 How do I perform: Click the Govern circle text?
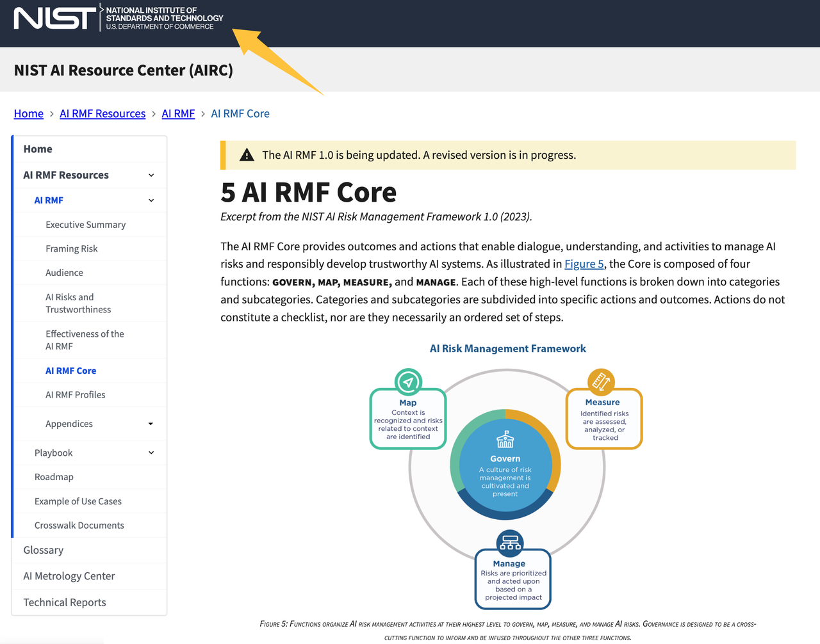click(505, 476)
